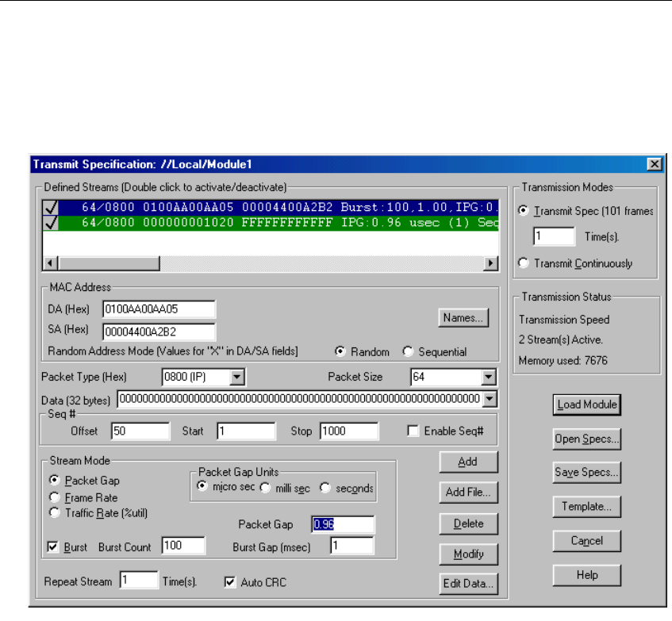Click the Burst Gap (msec) field
Screen dimensions: 672x621
pyautogui.click(x=351, y=546)
